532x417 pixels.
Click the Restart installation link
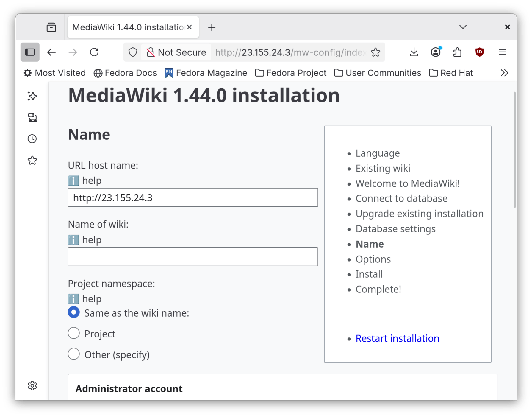pos(397,338)
